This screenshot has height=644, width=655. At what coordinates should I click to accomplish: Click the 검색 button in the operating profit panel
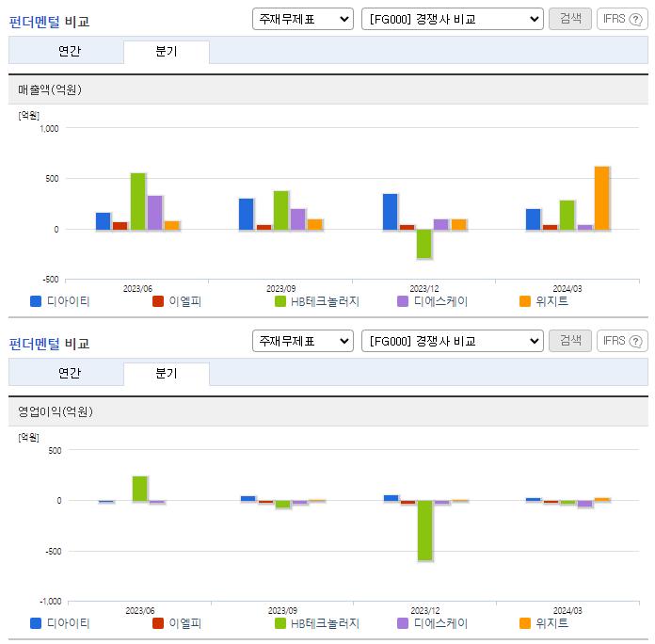coord(569,341)
